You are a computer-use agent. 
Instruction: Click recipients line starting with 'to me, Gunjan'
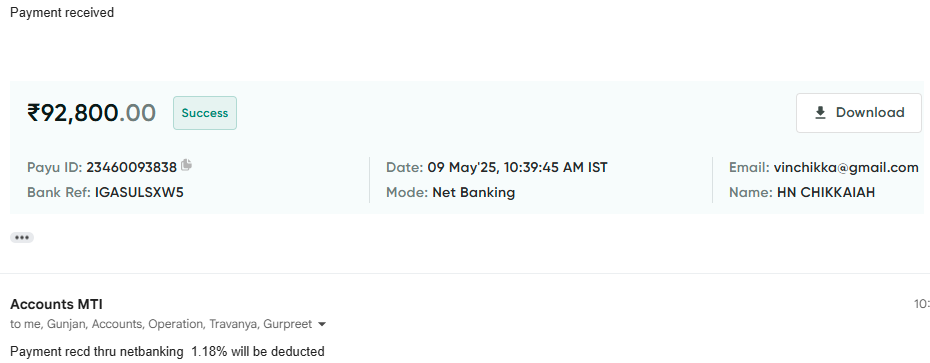point(161,324)
